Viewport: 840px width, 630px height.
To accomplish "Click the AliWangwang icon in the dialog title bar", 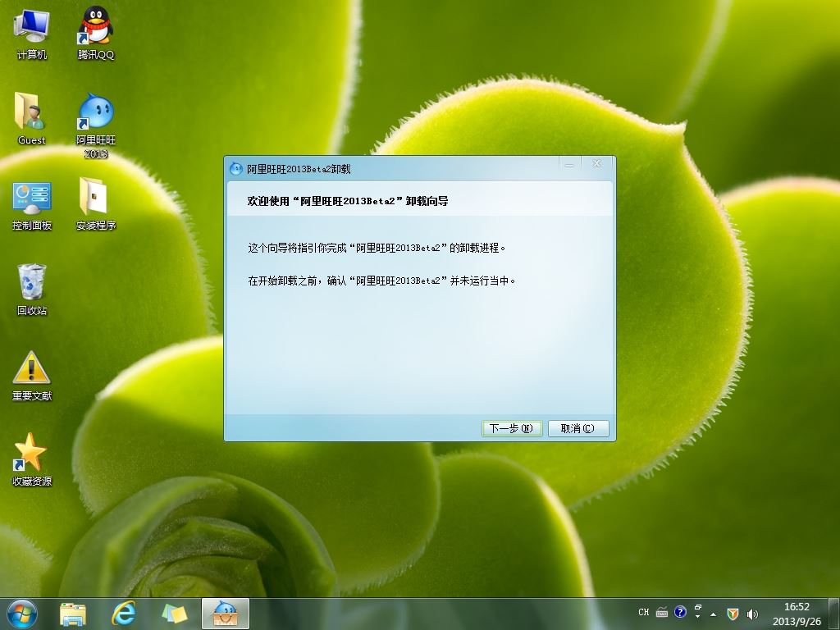I will pyautogui.click(x=235, y=169).
